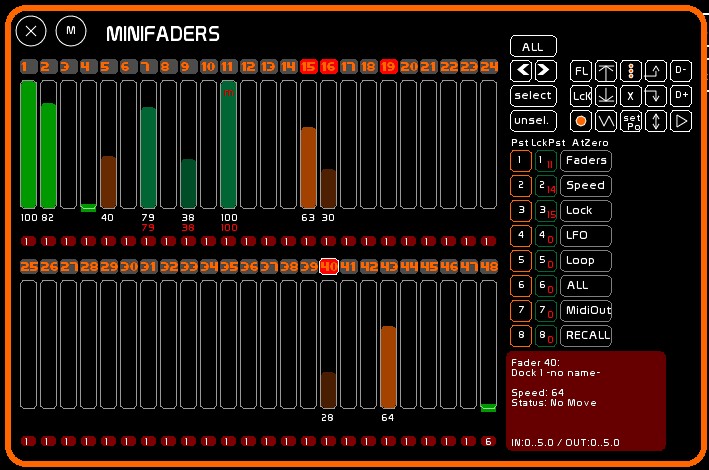
Task: Select the highlighted fader number 19 label
Action: 388,66
